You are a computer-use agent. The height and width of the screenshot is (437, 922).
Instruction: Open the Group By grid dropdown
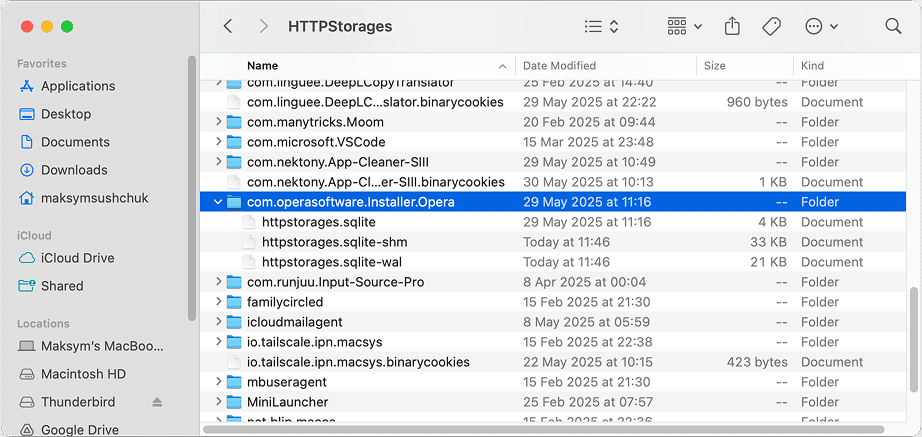pyautogui.click(x=685, y=26)
